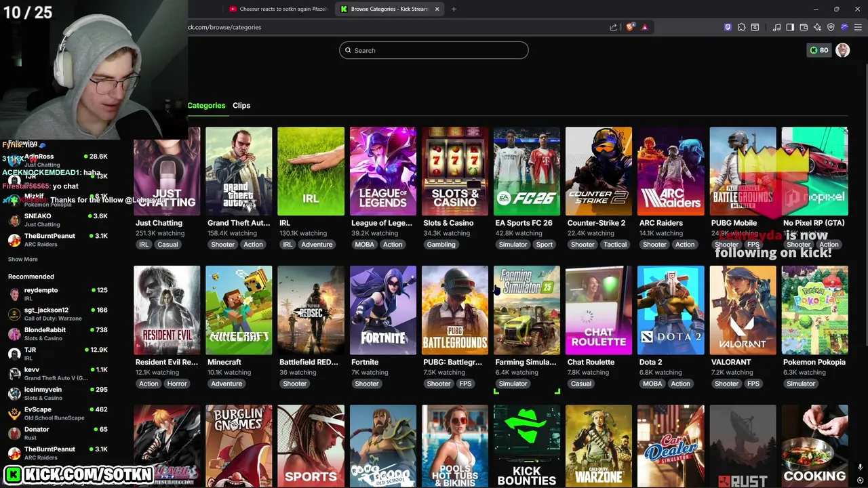Open iceinmyvein recommended channel

click(x=58, y=393)
